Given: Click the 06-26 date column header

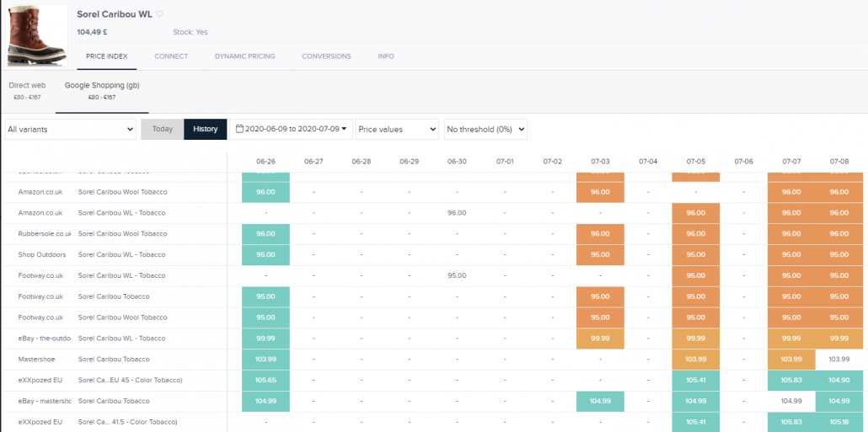Looking at the screenshot, I should pyautogui.click(x=265, y=162).
